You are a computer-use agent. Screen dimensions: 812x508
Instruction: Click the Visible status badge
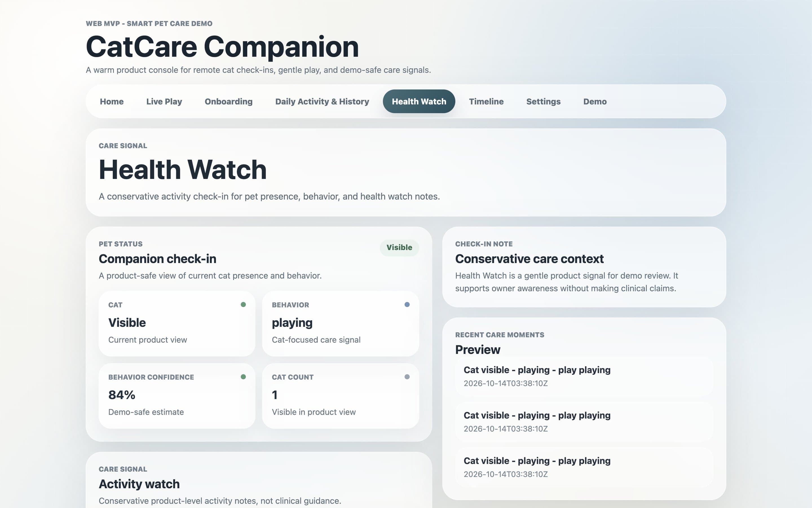pyautogui.click(x=399, y=248)
